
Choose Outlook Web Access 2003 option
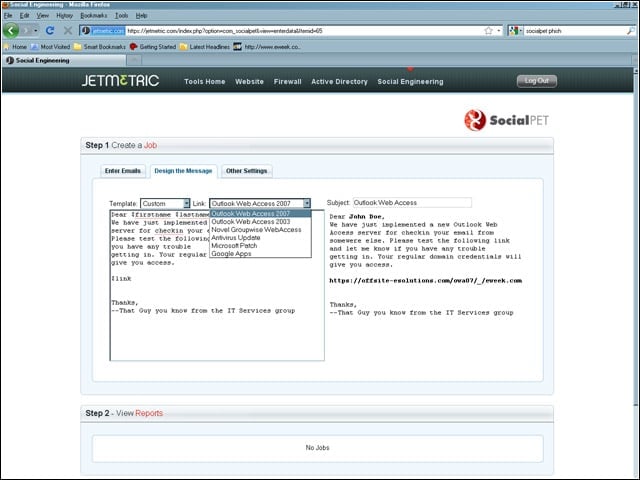pos(260,222)
